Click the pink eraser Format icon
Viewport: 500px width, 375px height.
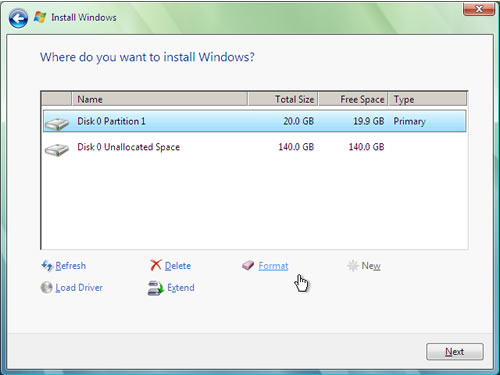[248, 265]
